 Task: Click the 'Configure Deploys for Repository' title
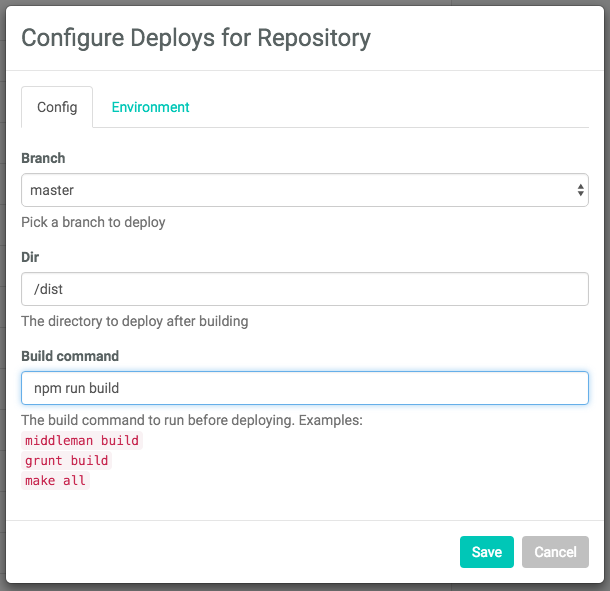point(196,38)
